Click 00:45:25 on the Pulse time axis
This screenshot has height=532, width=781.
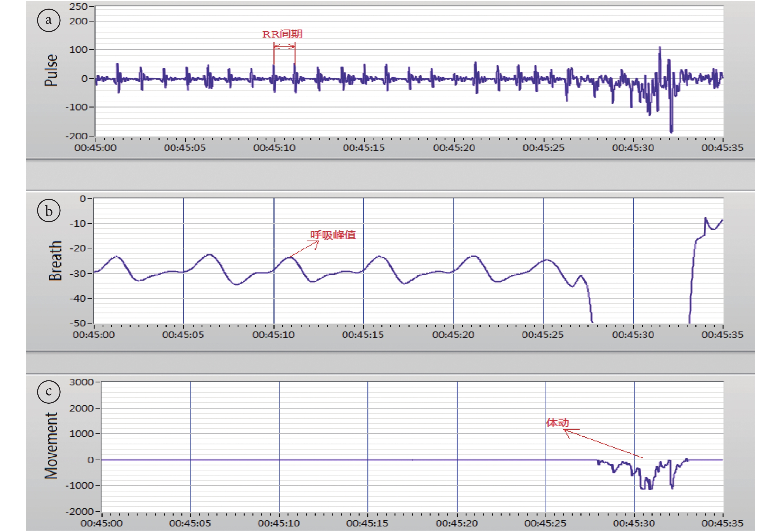[544, 148]
